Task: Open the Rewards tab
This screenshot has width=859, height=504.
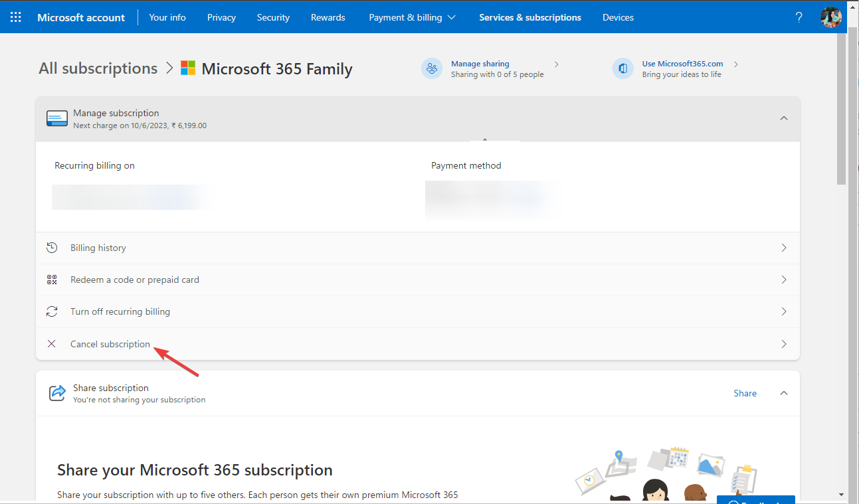Action: pyautogui.click(x=328, y=17)
